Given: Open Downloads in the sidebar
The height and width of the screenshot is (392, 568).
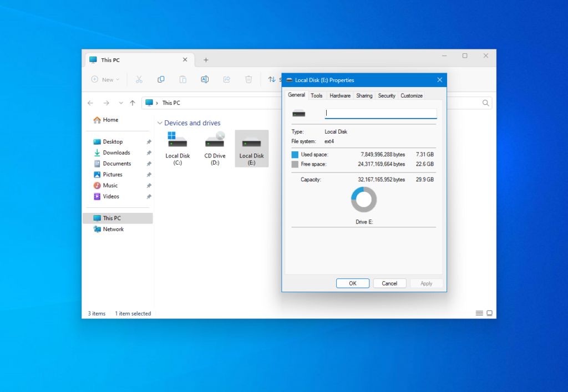Looking at the screenshot, I should (x=116, y=152).
